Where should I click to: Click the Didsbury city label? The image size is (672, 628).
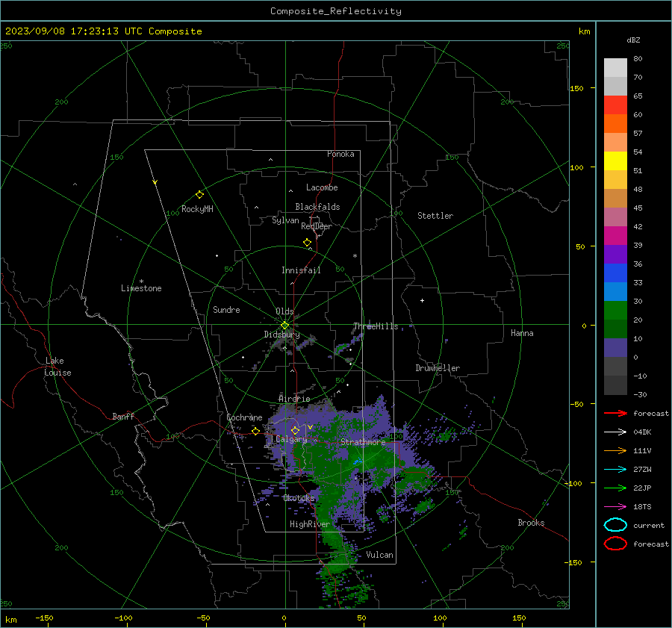[281, 335]
